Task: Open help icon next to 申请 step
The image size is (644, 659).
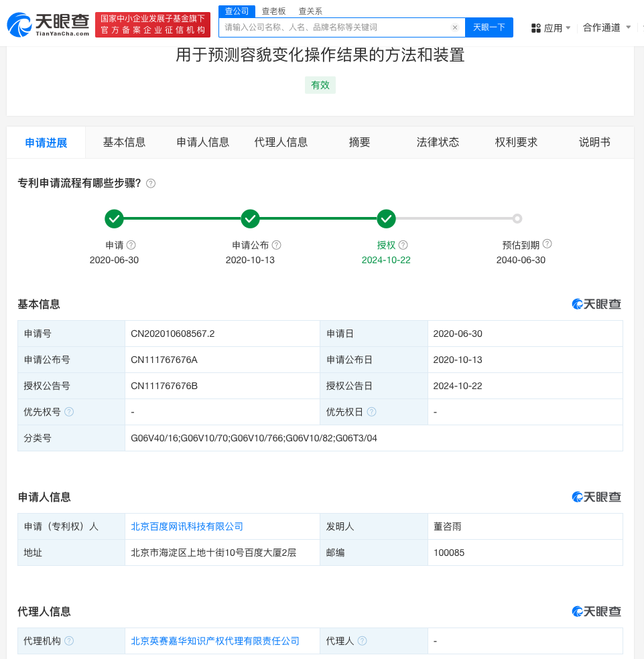Action: 131,244
